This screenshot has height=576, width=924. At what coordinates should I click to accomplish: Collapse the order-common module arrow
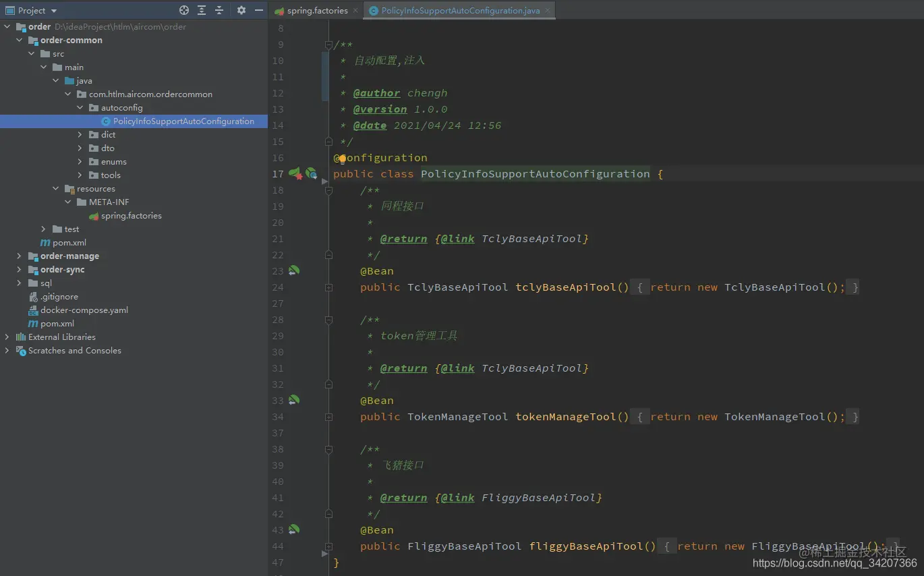20,40
